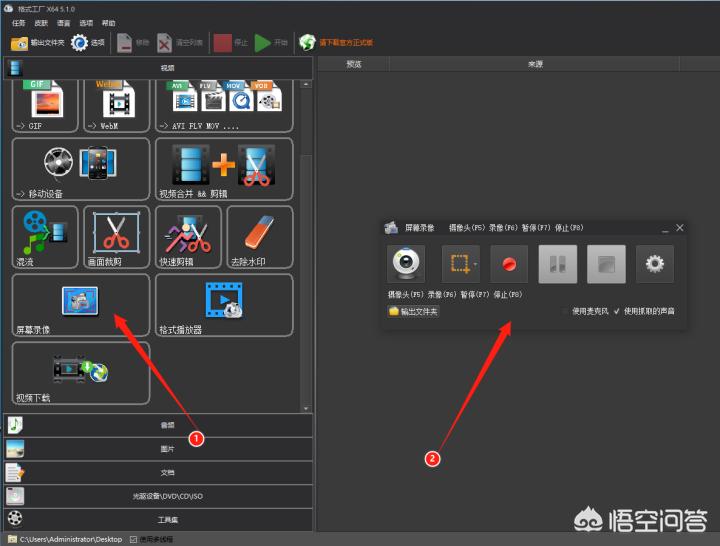This screenshot has width=720, height=546.
Task: Click the 画面裁剪 crop tool
Action: 116,237
